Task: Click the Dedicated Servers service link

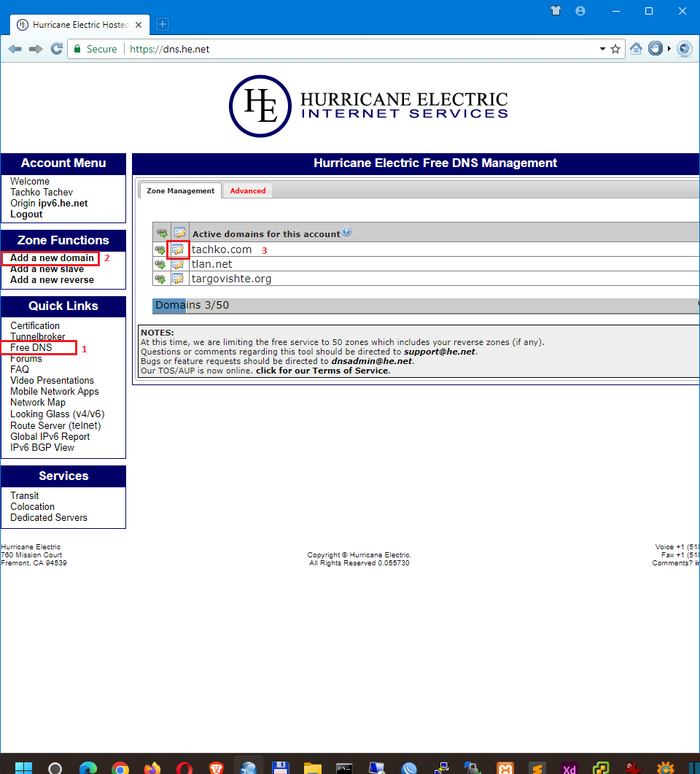Action: pos(48,518)
